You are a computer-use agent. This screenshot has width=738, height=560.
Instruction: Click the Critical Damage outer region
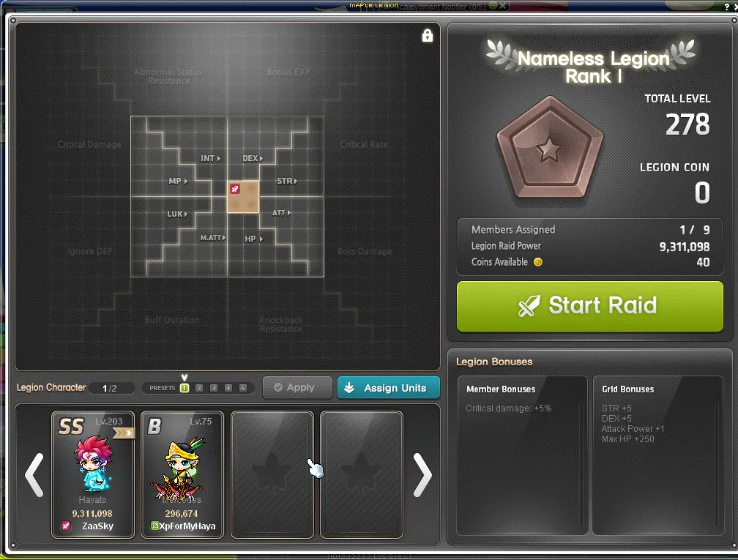tap(89, 144)
